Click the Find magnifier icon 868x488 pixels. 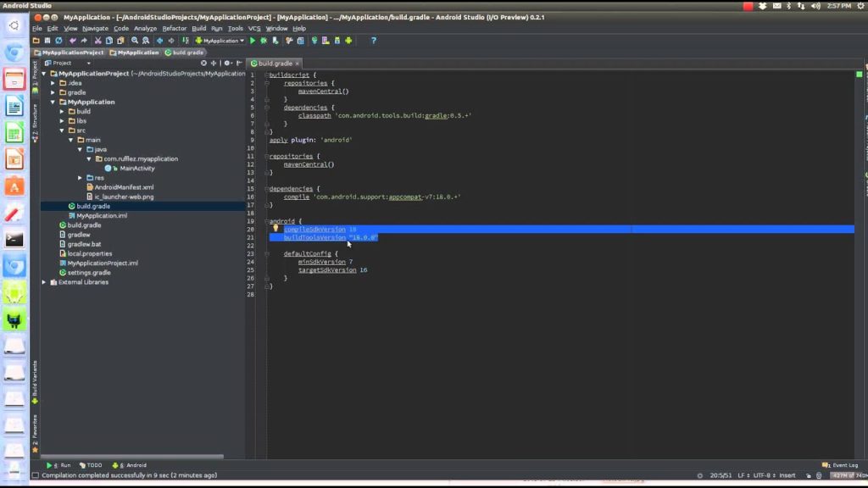pos(135,41)
